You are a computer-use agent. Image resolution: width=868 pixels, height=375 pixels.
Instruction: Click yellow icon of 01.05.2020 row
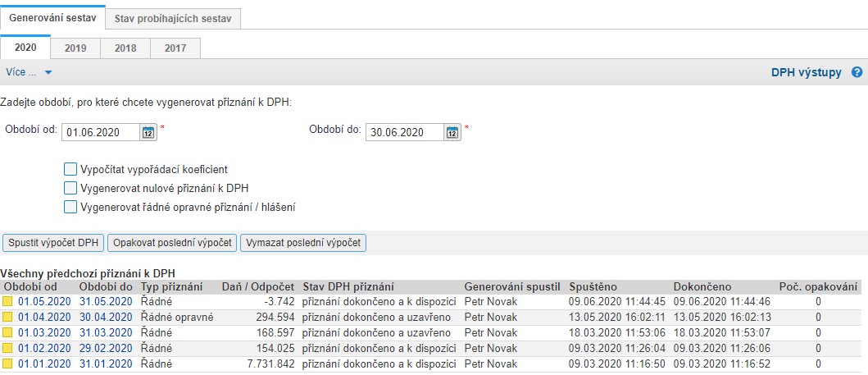tap(7, 301)
